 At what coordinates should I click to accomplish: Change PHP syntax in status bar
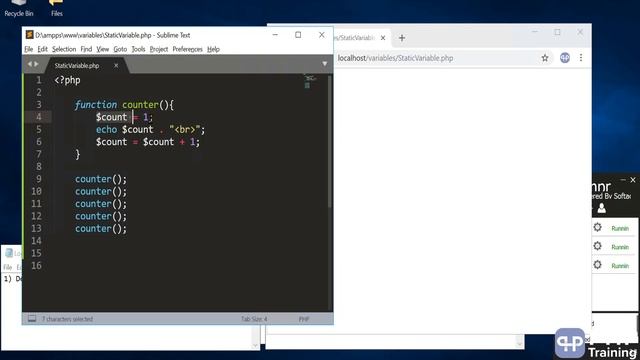click(x=304, y=319)
